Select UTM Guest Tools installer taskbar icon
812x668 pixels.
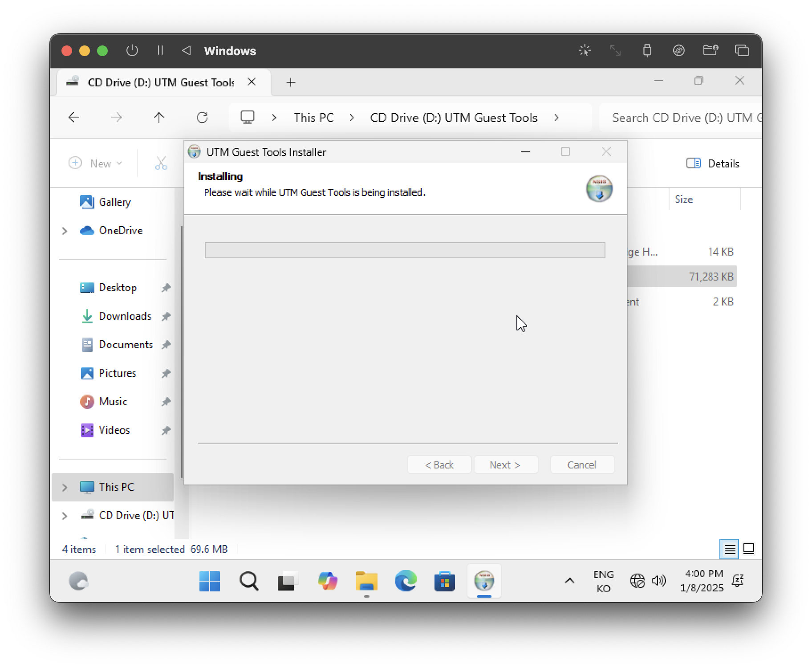click(x=484, y=581)
